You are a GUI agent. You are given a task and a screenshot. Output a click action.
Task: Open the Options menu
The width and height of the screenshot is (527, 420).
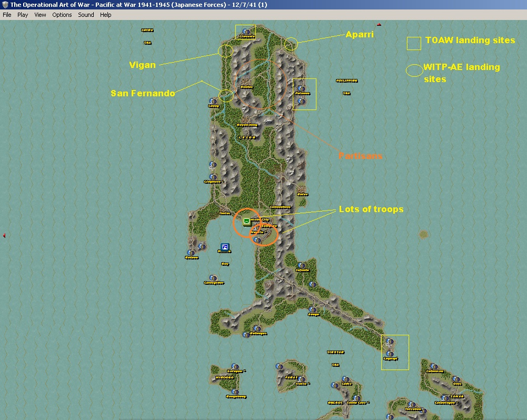click(62, 15)
